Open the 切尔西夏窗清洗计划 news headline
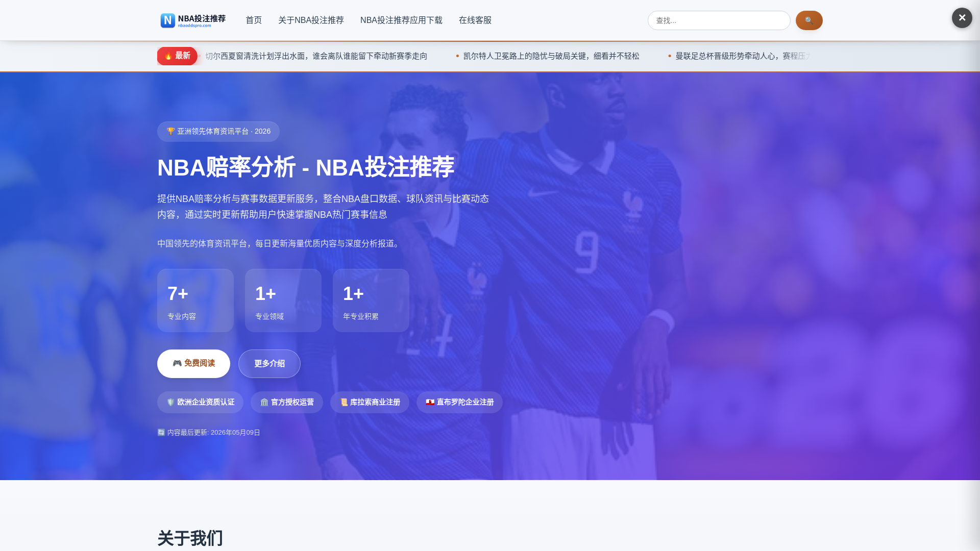 tap(316, 56)
